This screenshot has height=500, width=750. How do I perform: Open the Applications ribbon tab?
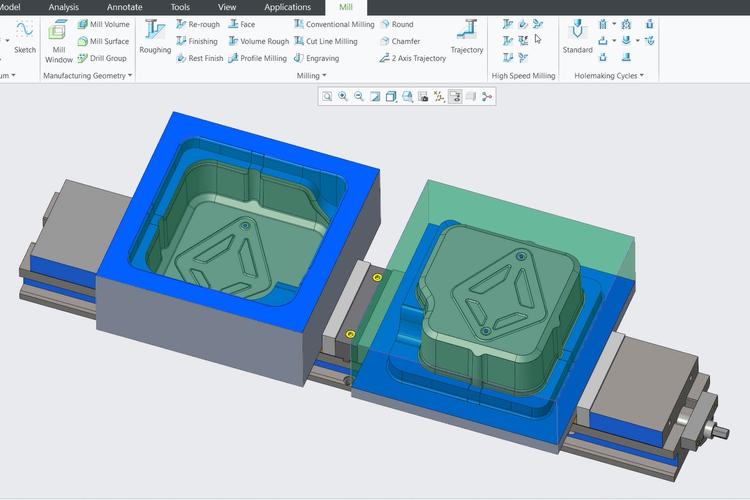tap(287, 7)
